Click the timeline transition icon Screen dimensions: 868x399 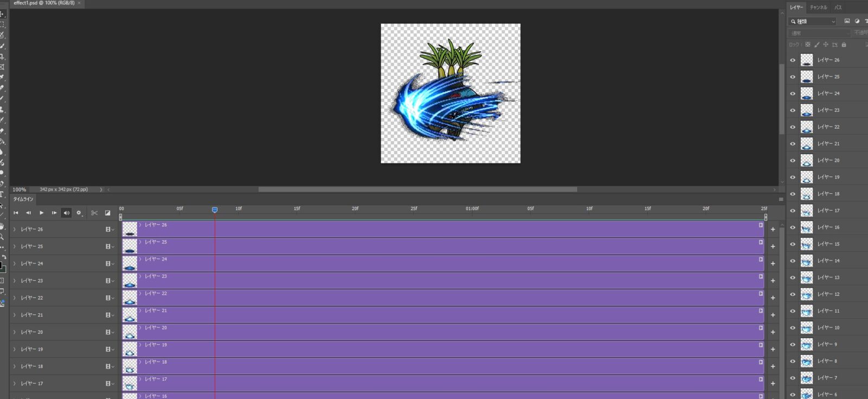point(107,213)
